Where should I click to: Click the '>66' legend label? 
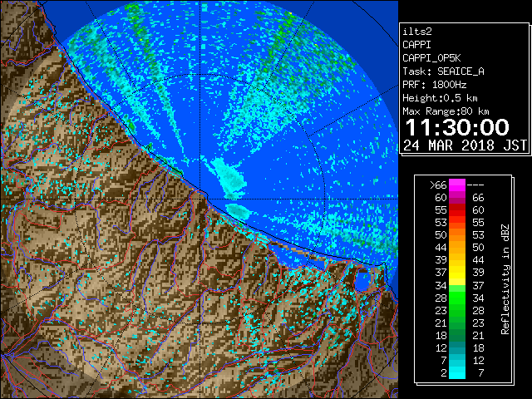point(438,185)
